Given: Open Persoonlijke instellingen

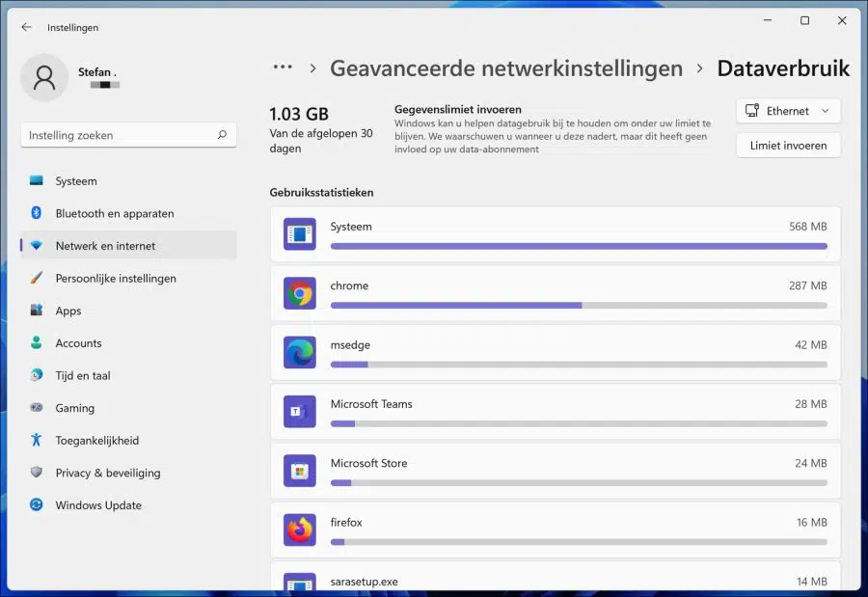Looking at the screenshot, I should 128,278.
